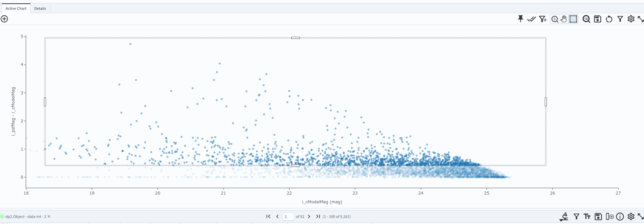Image resolution: width=644 pixels, height=224 pixels.
Task: Click the x-axis tick label 25
Action: tap(487, 193)
